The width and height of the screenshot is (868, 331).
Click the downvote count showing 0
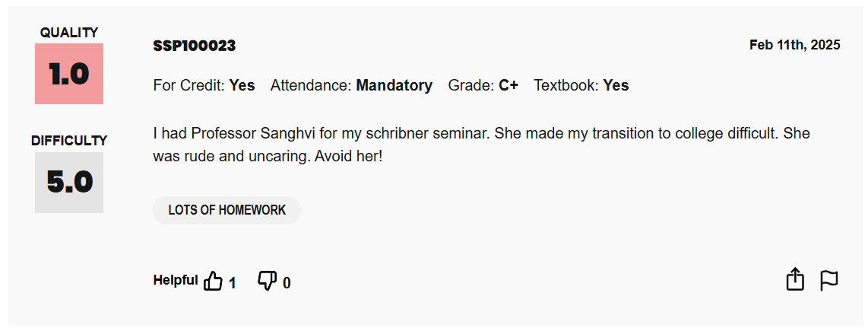[287, 283]
